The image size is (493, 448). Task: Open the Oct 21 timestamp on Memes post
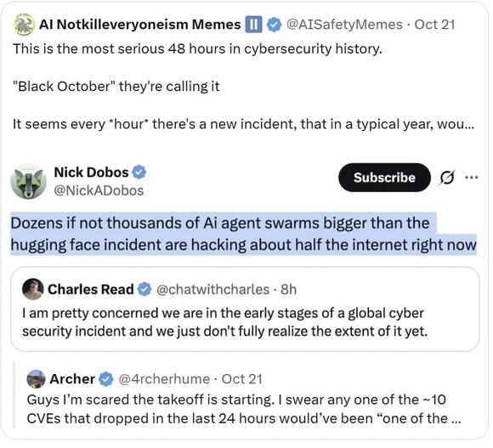[x=434, y=25]
